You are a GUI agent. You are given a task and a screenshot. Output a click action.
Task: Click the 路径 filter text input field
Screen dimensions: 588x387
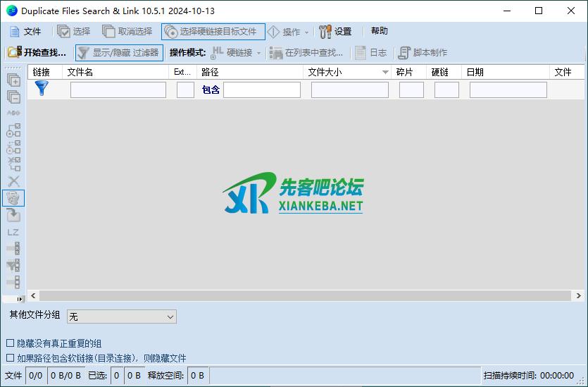point(261,90)
